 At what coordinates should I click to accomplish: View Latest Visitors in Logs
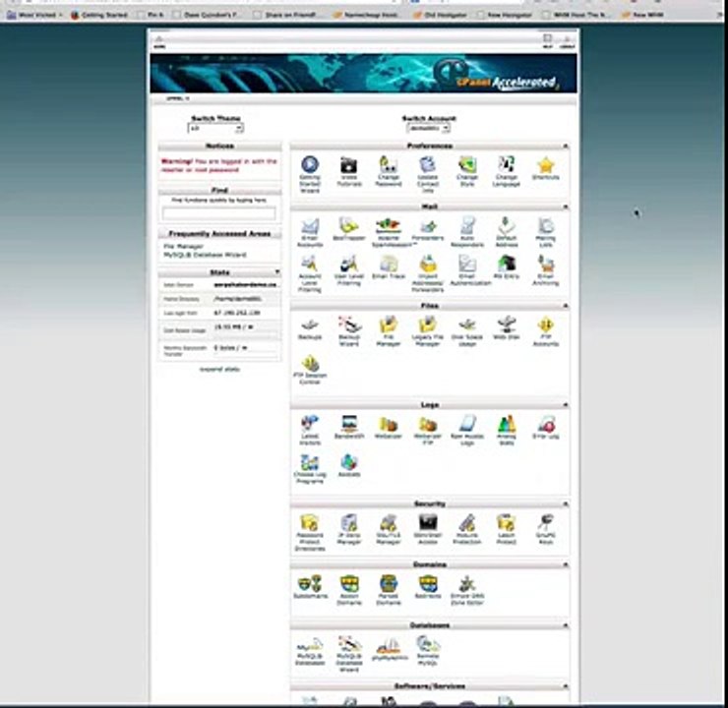point(310,424)
